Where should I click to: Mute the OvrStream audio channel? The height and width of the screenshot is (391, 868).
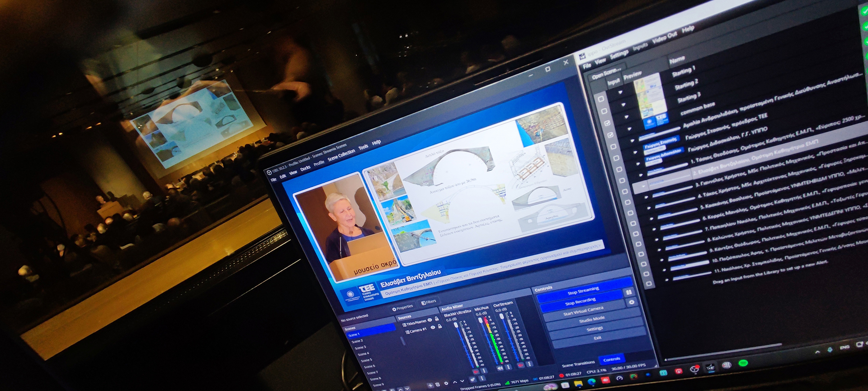coord(520,365)
